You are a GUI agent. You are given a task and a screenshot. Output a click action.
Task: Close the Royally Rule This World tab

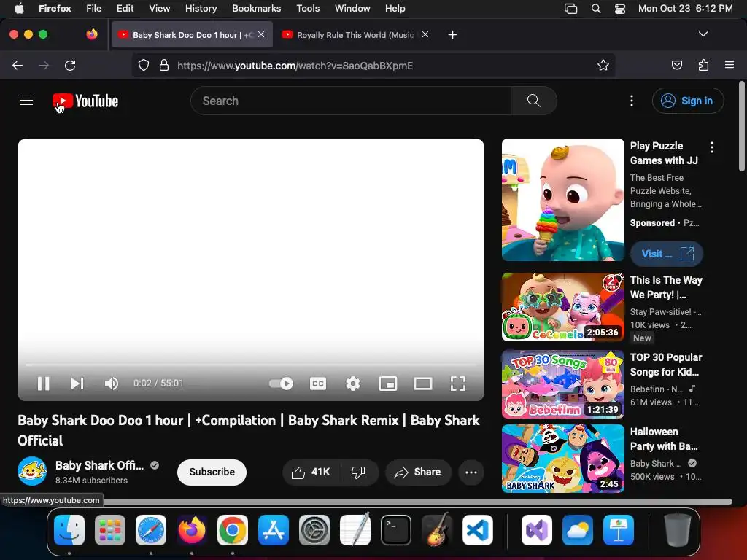pos(425,34)
